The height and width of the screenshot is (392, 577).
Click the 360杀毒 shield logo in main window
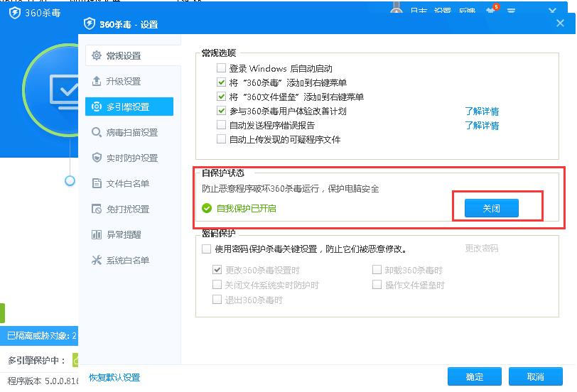[x=15, y=13]
